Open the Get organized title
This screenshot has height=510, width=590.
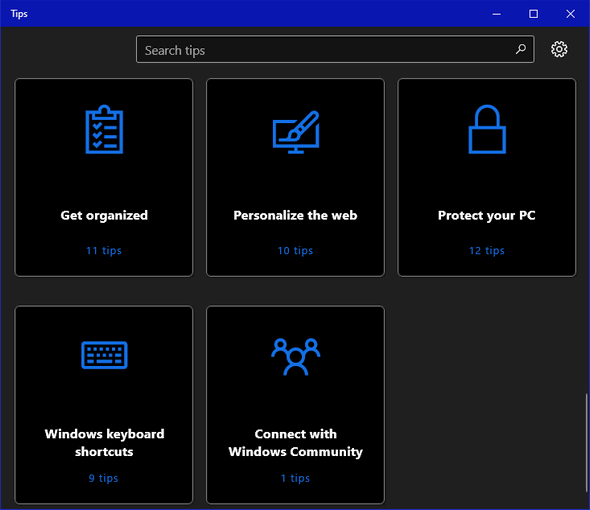[x=104, y=216]
